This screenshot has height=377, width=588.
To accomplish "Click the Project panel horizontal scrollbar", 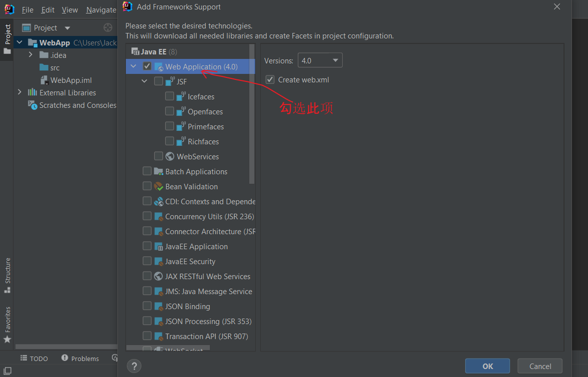I will (x=66, y=347).
